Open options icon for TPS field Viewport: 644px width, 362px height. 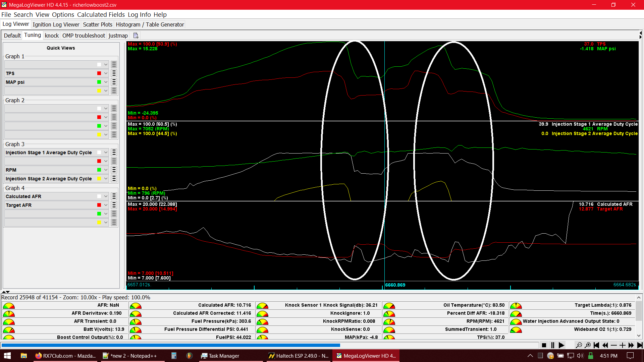click(114, 73)
